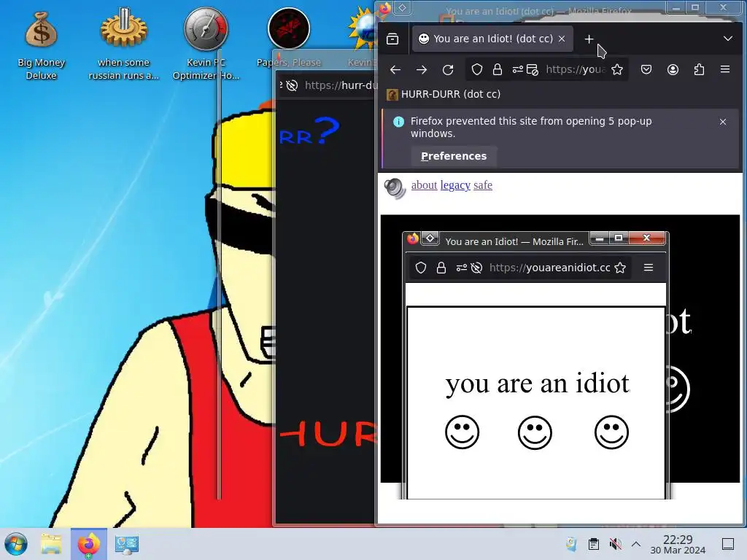Open clock showing 22:29
The width and height of the screenshot is (747, 560).
click(678, 545)
